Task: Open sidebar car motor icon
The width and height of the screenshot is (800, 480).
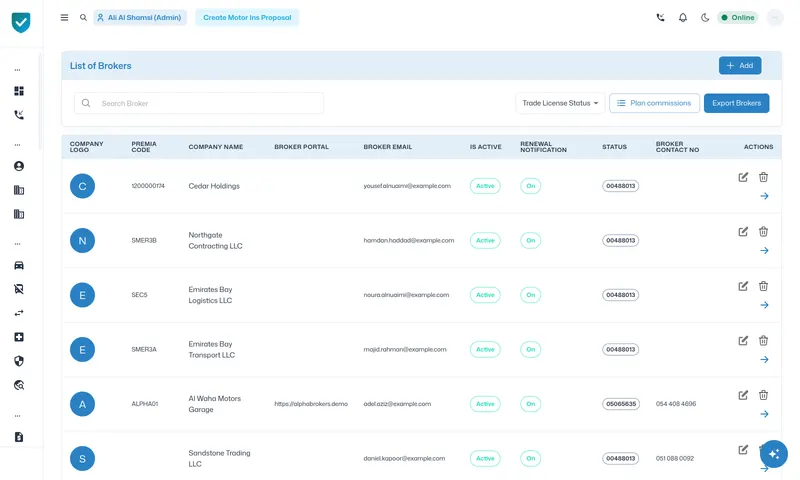Action: pyautogui.click(x=19, y=265)
